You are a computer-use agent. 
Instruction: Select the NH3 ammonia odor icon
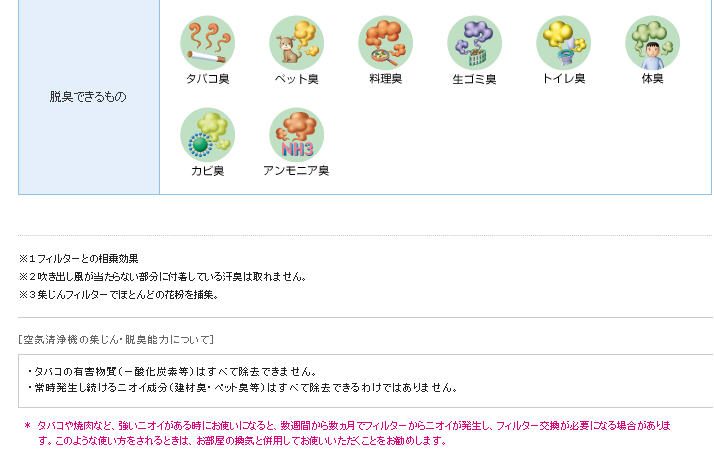296,135
